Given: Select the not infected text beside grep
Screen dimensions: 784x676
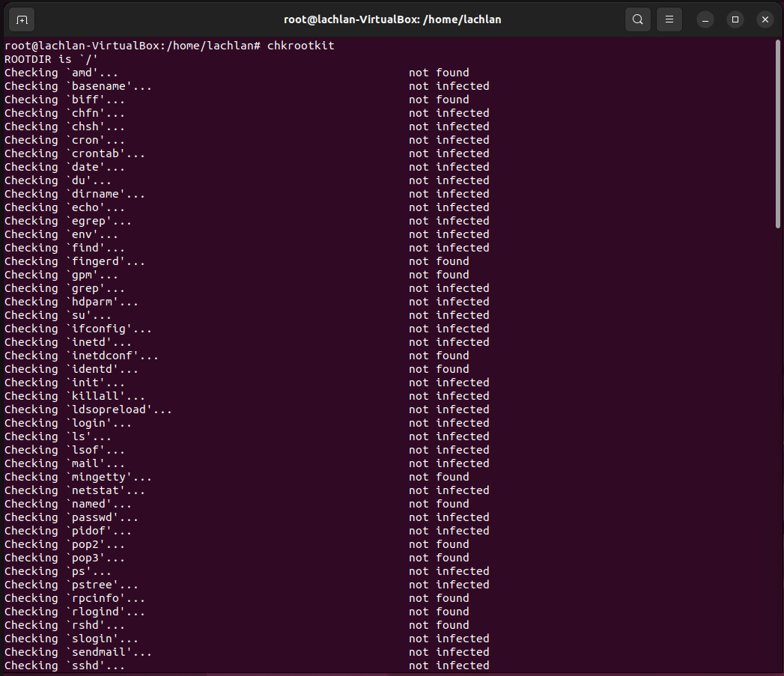Looking at the screenshot, I should coord(449,287).
